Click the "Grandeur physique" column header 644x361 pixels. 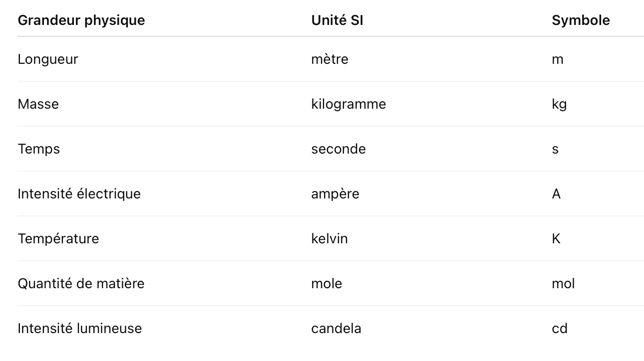81,20
